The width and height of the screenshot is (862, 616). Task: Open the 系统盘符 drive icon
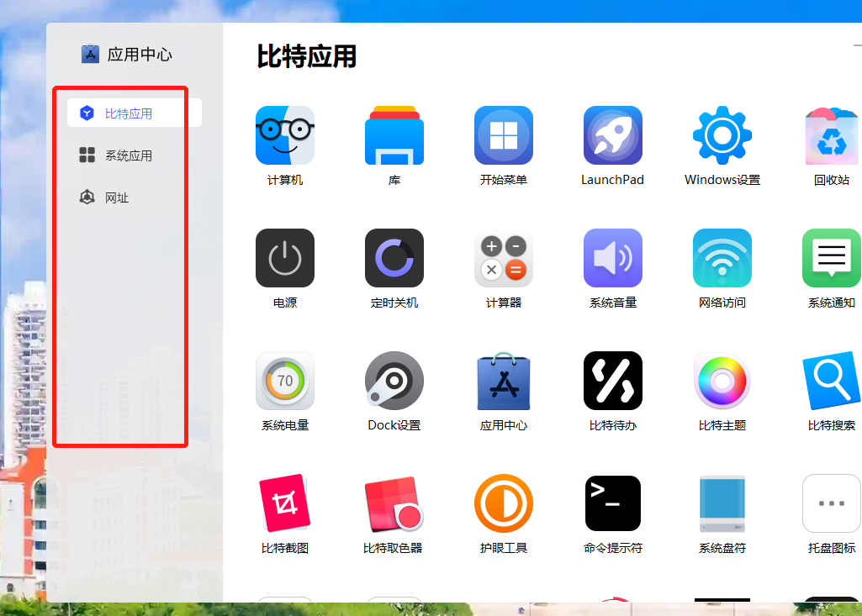click(x=722, y=503)
